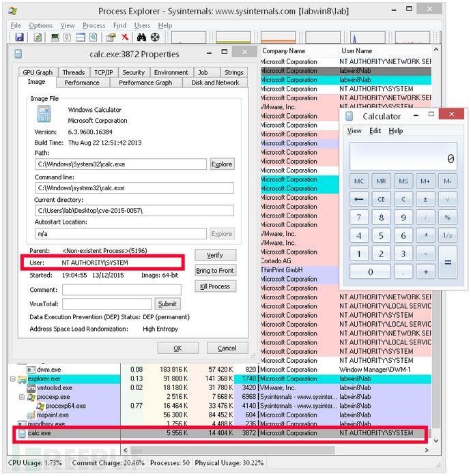The width and height of the screenshot is (471, 476).
Task: Open the System Information graph icon
Action: pos(55,38)
